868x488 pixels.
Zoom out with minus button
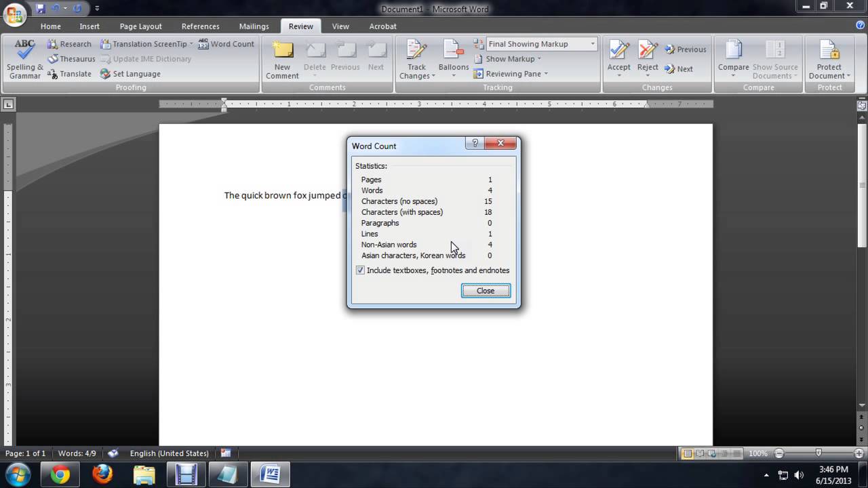click(x=779, y=453)
